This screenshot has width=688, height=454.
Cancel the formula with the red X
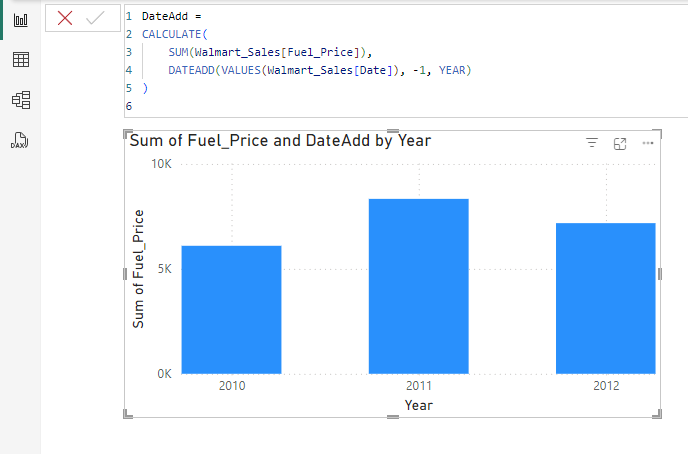pyautogui.click(x=65, y=18)
